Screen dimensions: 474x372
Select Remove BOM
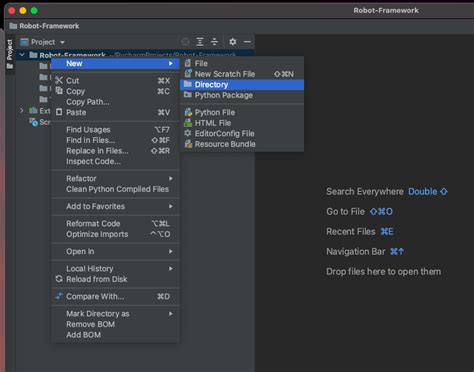tap(115, 324)
